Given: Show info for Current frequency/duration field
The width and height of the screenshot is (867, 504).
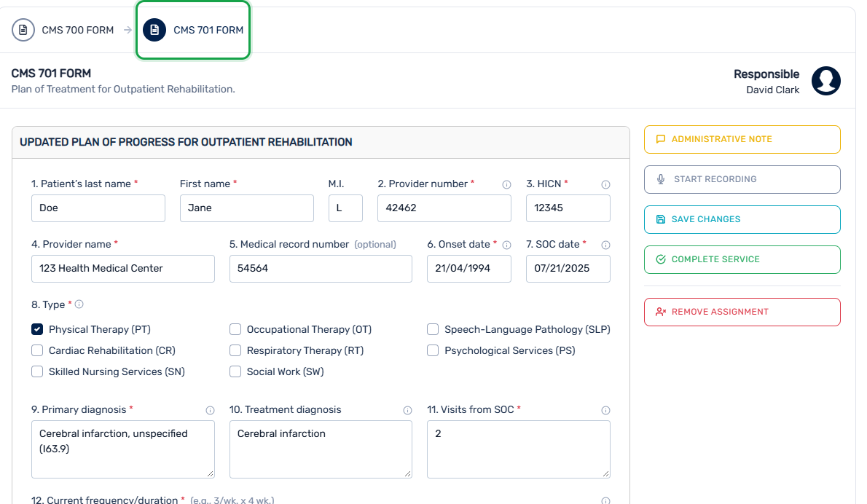Looking at the screenshot, I should pos(605,500).
